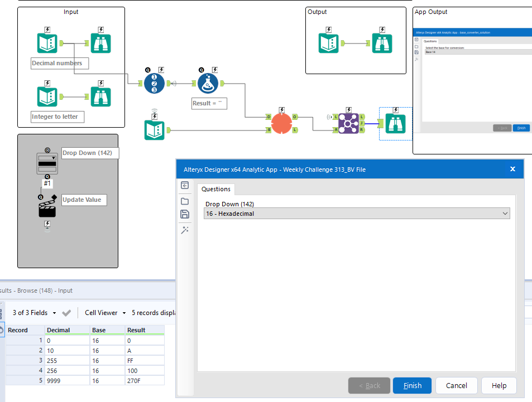This screenshot has height=402, width=532.
Task: Click the grayed Back button in dialog
Action: [369, 386]
